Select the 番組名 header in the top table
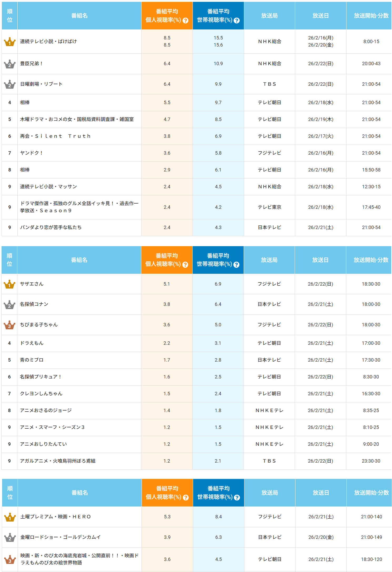The height and width of the screenshot is (572, 392). pos(79,16)
